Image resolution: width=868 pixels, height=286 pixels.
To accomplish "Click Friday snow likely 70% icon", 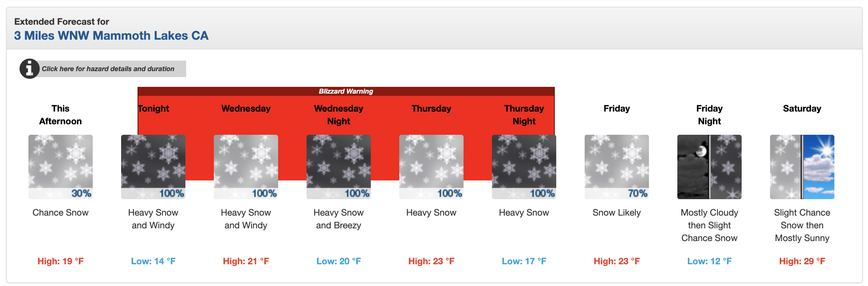I will (617, 167).
